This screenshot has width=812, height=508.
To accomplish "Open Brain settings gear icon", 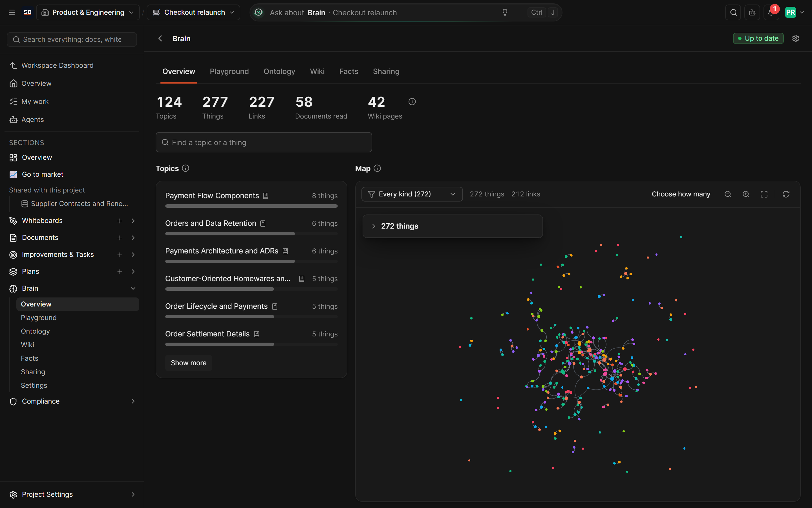I will pyautogui.click(x=796, y=38).
